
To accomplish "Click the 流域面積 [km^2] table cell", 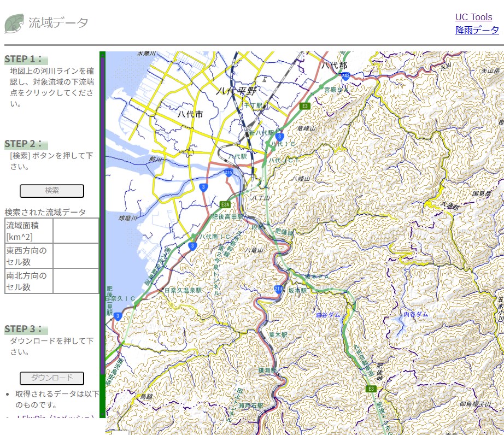I will click(x=29, y=231).
